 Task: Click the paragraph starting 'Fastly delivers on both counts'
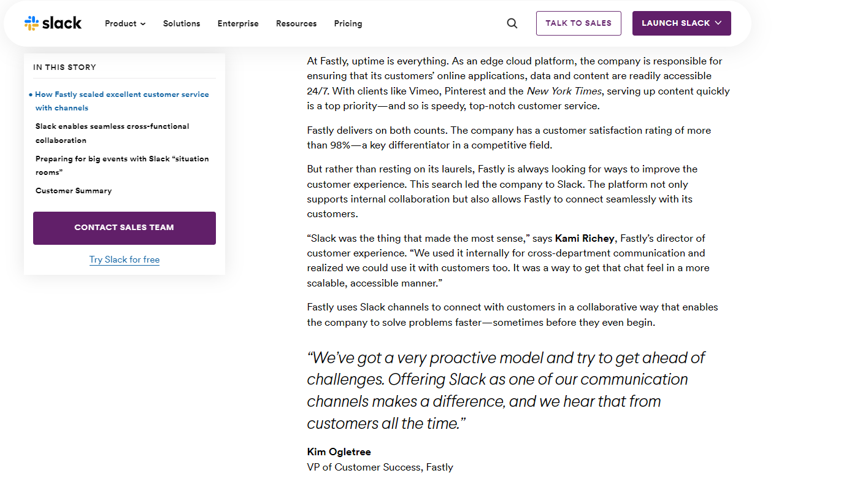pos(509,138)
